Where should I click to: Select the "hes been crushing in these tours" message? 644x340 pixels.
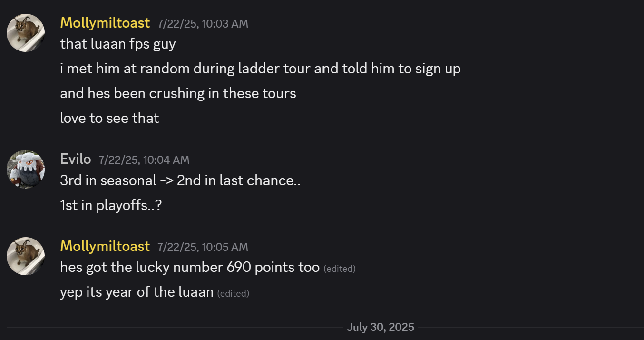[178, 93]
